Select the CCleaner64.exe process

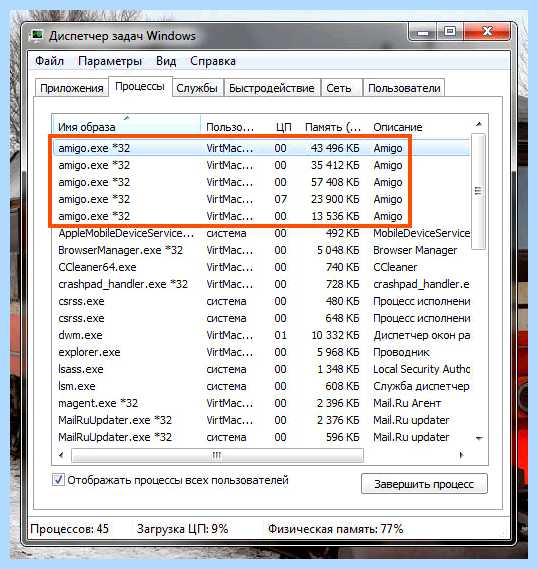[x=262, y=267]
